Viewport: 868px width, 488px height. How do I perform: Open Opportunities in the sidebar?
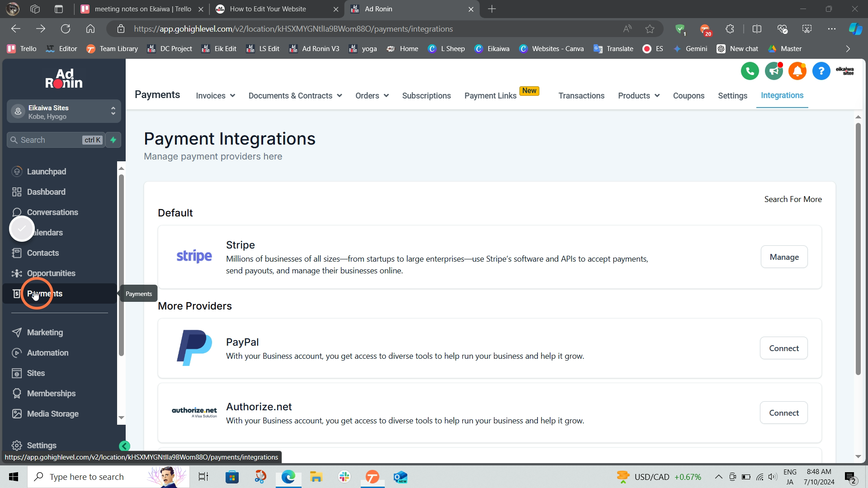coord(51,273)
